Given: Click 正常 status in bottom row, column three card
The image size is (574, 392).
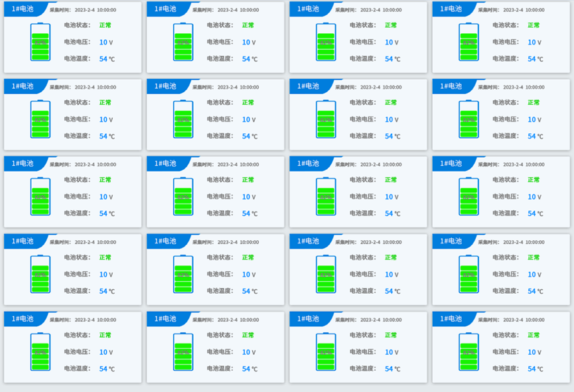Looking at the screenshot, I should [x=391, y=335].
